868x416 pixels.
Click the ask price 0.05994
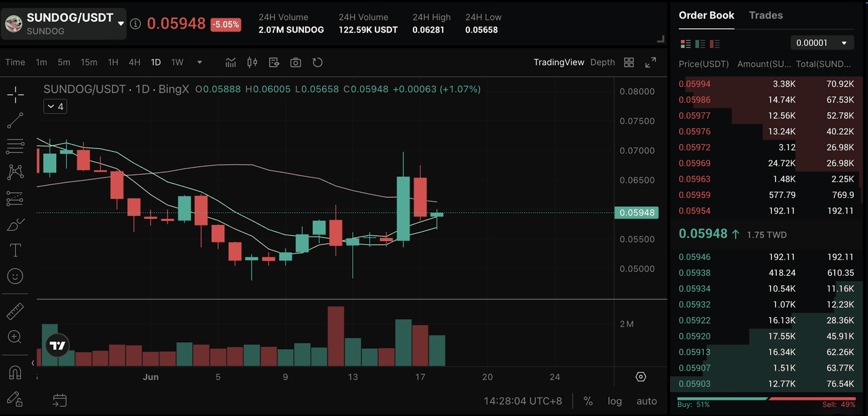pyautogui.click(x=694, y=84)
